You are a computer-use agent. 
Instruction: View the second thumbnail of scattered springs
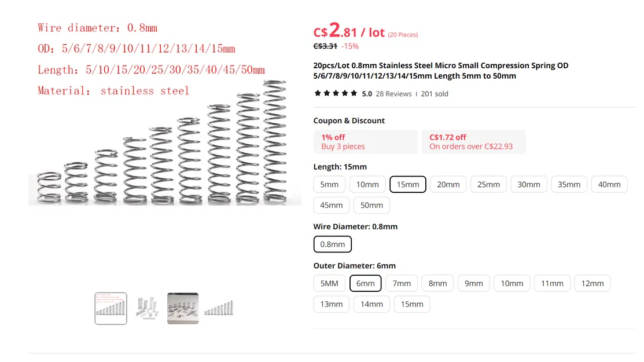click(x=147, y=308)
